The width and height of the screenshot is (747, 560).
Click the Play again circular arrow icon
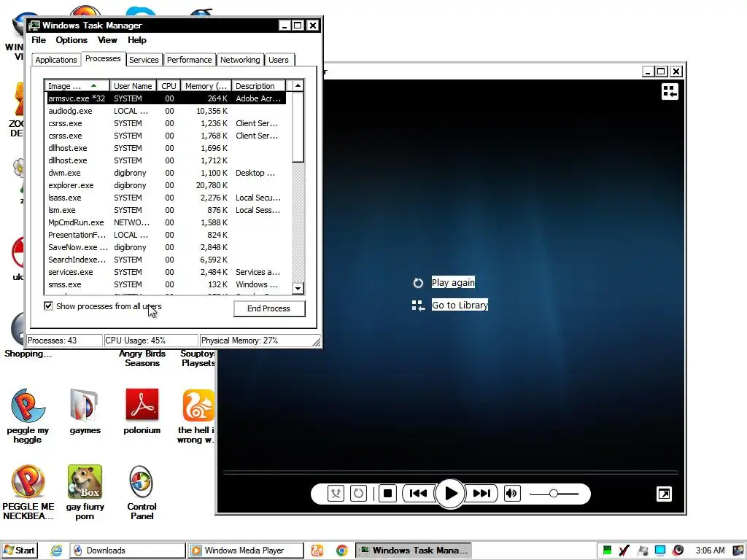click(x=418, y=283)
